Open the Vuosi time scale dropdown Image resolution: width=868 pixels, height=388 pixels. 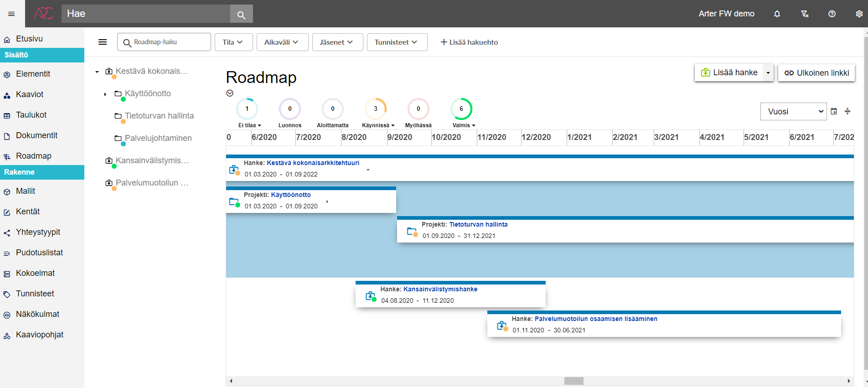(x=793, y=112)
